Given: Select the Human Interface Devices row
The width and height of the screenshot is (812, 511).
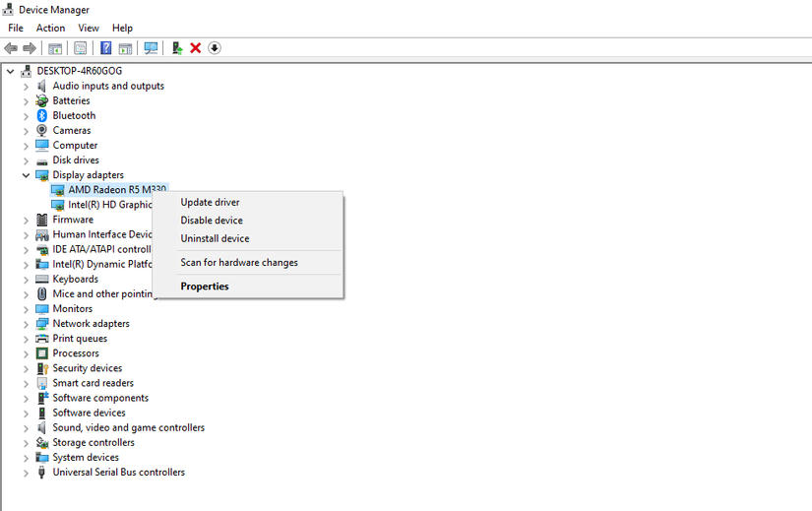Looking at the screenshot, I should 102,234.
